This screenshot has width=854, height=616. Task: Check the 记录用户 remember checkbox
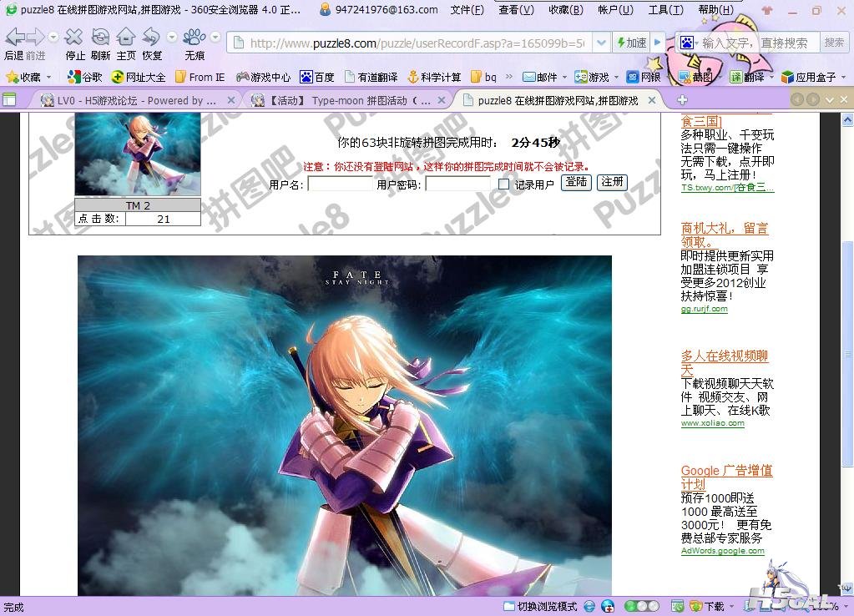pyautogui.click(x=503, y=184)
